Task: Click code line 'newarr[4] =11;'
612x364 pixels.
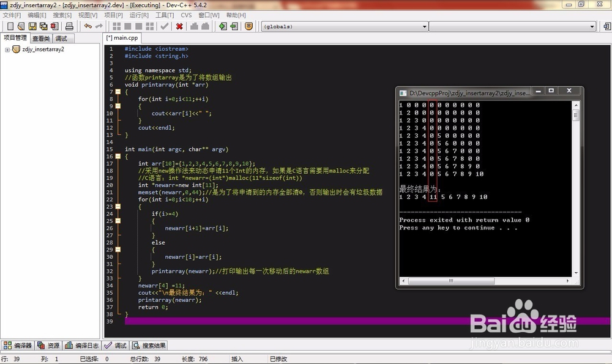Action: click(x=162, y=286)
